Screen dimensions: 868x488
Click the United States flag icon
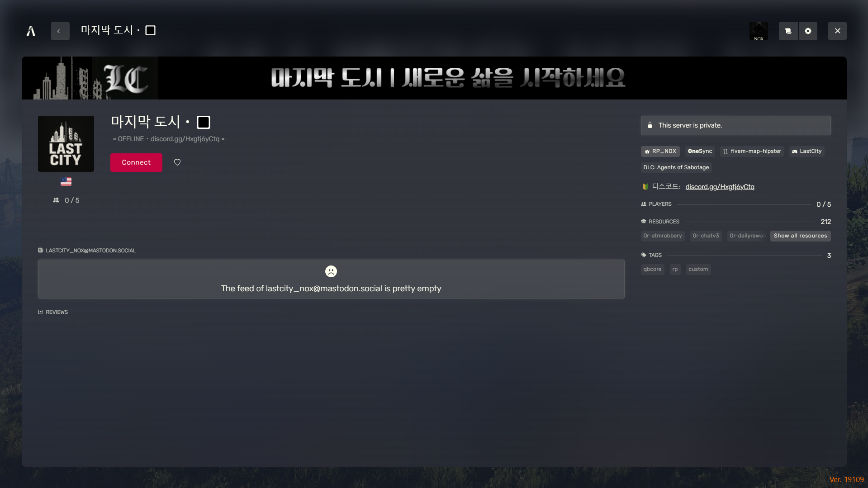[x=66, y=181]
